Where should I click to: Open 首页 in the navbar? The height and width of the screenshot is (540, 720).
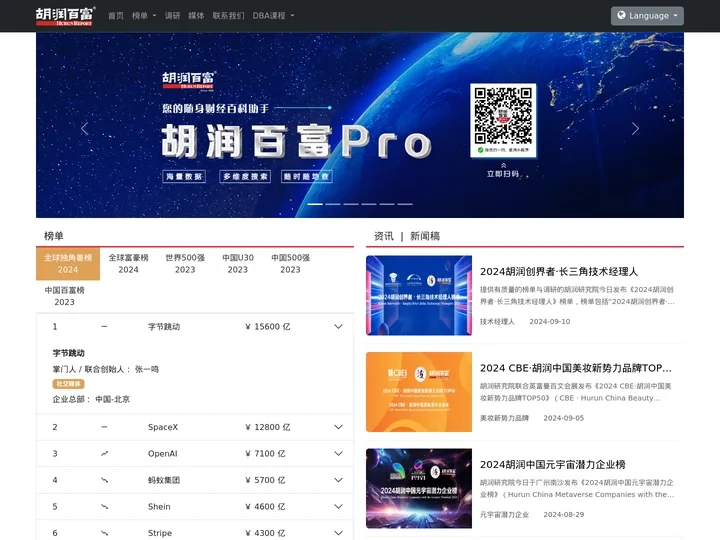[116, 16]
